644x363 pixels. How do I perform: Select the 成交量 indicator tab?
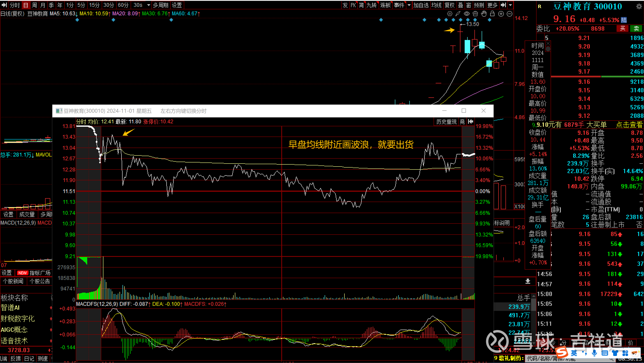click(x=27, y=214)
